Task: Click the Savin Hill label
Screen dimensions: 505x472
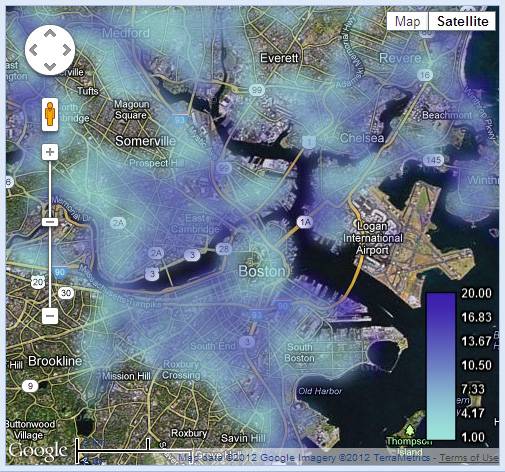Action: pyautogui.click(x=243, y=438)
